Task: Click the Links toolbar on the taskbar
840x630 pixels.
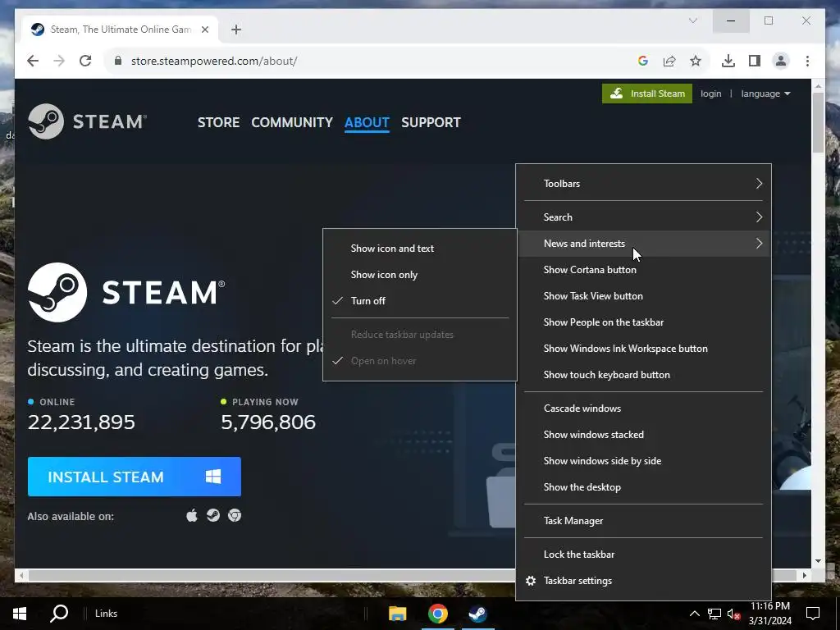Action: click(x=106, y=614)
